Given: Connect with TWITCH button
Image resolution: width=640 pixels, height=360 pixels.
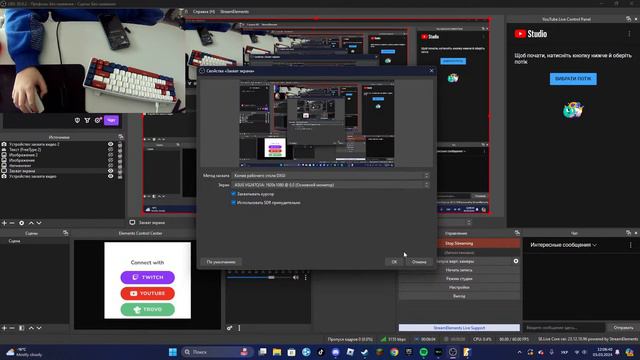Looking at the screenshot, I should (147, 277).
